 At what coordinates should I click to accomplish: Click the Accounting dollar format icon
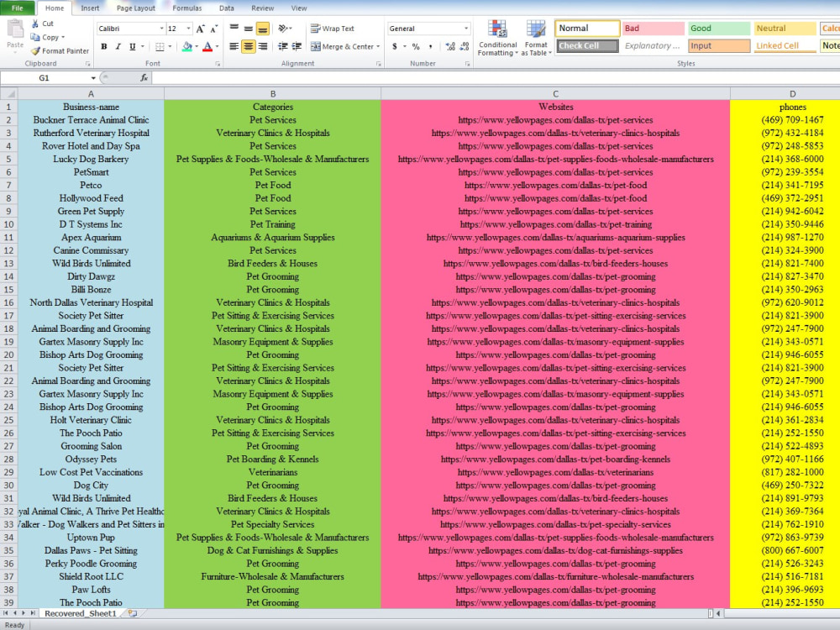395,46
